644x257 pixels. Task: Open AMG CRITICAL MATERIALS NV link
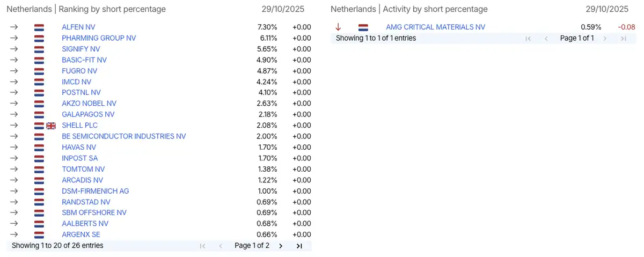(x=435, y=27)
